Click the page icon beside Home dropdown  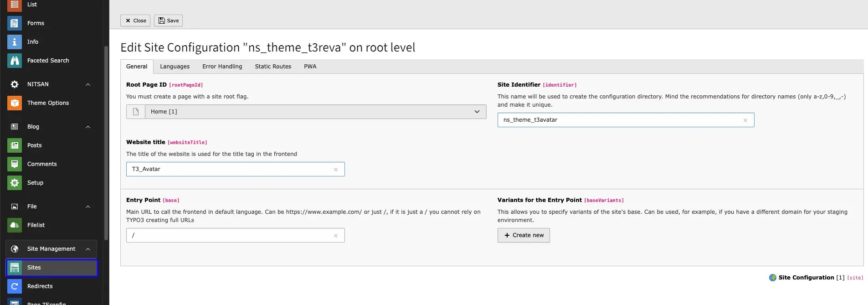[135, 112]
